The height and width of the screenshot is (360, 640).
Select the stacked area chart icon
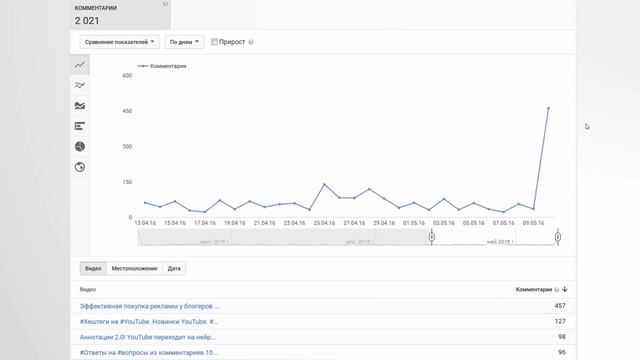tap(80, 106)
